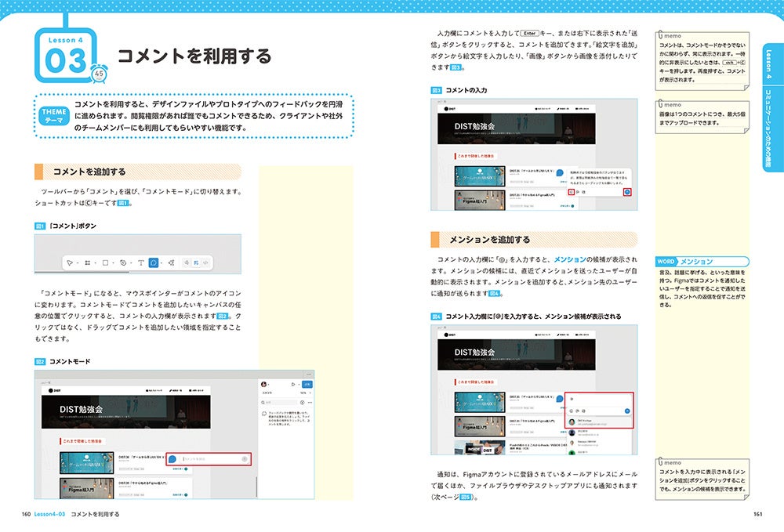
Task: Click the emoji button in comment box
Action: [x=572, y=192]
